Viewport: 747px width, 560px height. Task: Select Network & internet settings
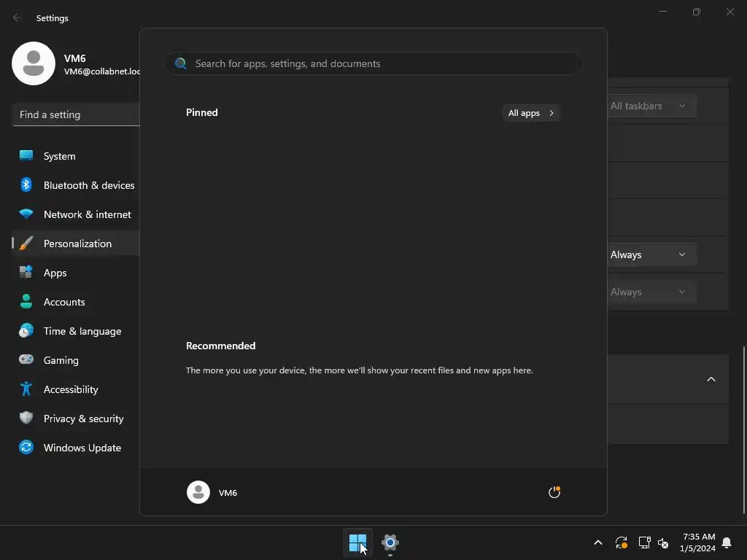coord(76,214)
